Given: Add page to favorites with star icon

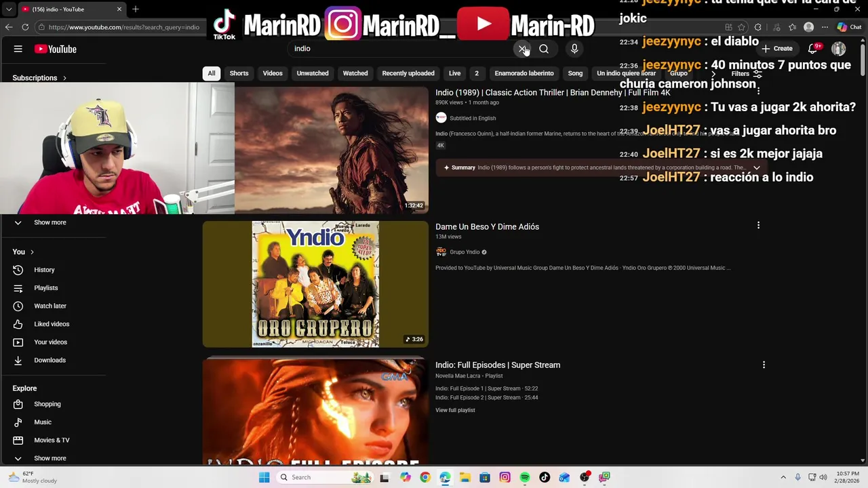Looking at the screenshot, I should 741,27.
